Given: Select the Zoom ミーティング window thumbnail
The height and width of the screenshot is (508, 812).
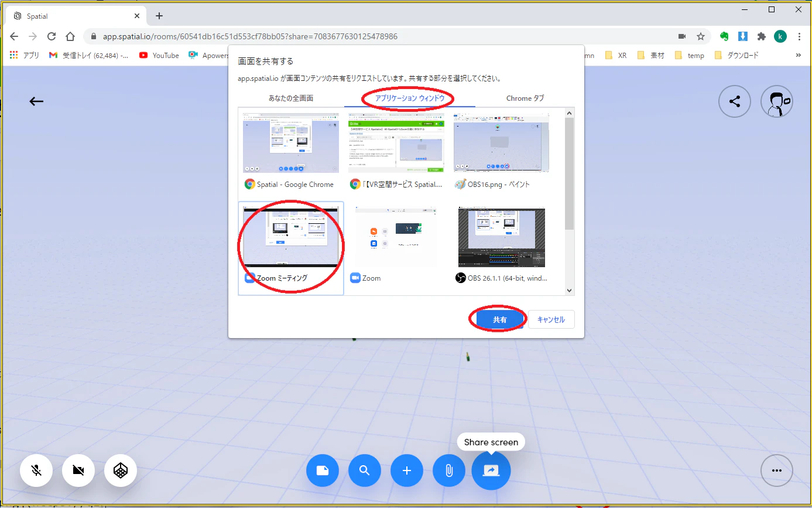Looking at the screenshot, I should 290,237.
